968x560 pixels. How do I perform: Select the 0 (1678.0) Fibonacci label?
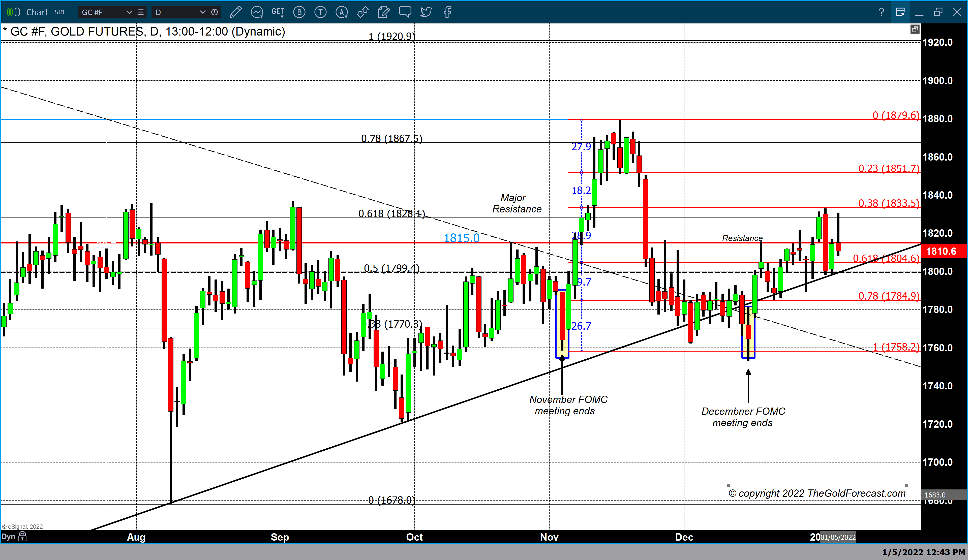coord(391,501)
